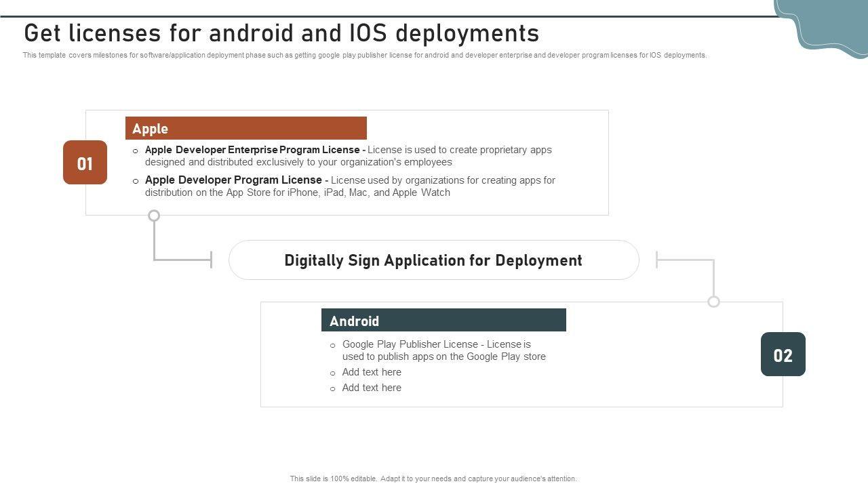Viewport: 868px width, 488px height.
Task: Click the orange 01 number badge
Action: (x=85, y=163)
